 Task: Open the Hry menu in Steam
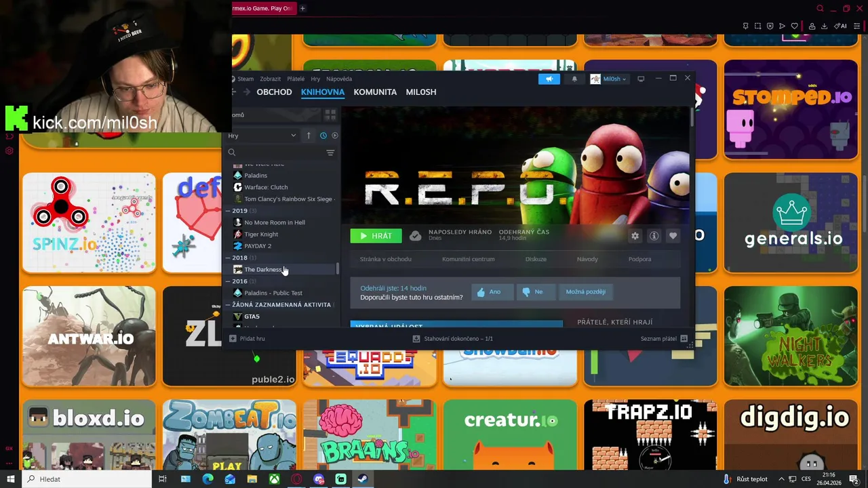click(315, 79)
